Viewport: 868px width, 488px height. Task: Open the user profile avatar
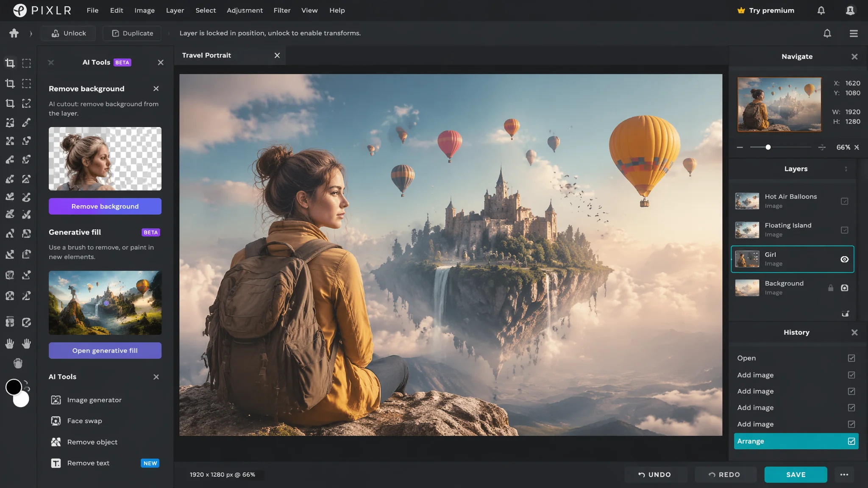tap(850, 11)
